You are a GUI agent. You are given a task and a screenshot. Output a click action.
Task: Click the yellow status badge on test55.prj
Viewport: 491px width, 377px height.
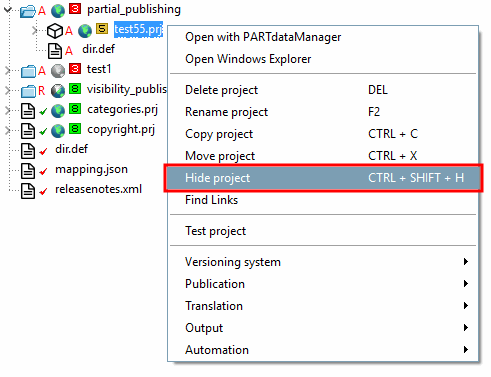(102, 29)
